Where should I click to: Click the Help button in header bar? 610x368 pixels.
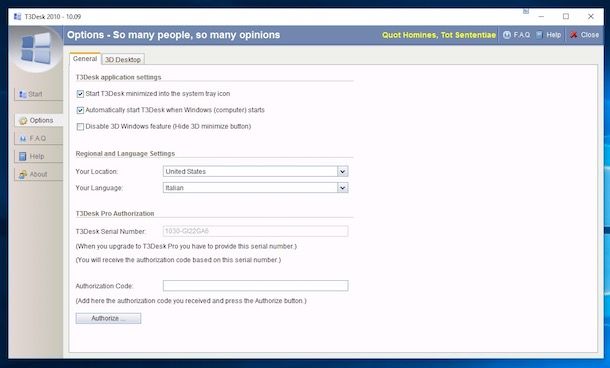[549, 35]
